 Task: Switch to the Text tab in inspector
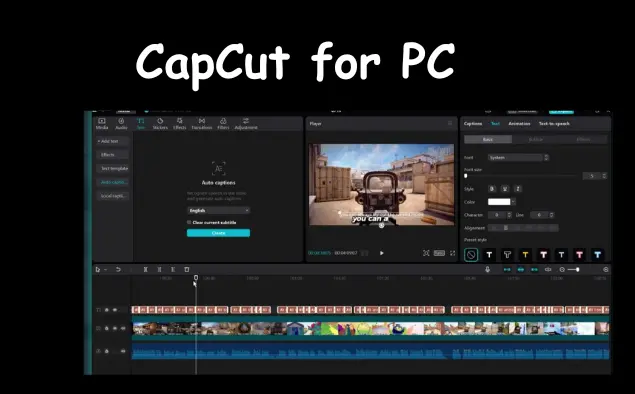click(495, 124)
